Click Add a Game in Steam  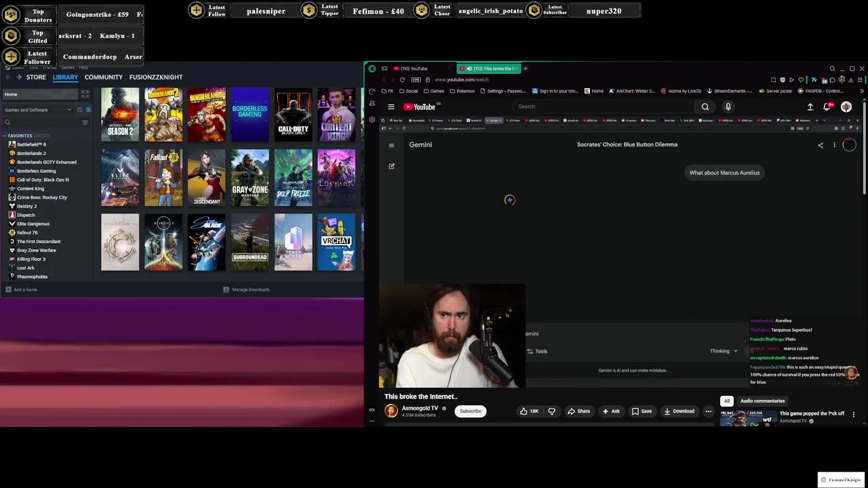click(22, 289)
